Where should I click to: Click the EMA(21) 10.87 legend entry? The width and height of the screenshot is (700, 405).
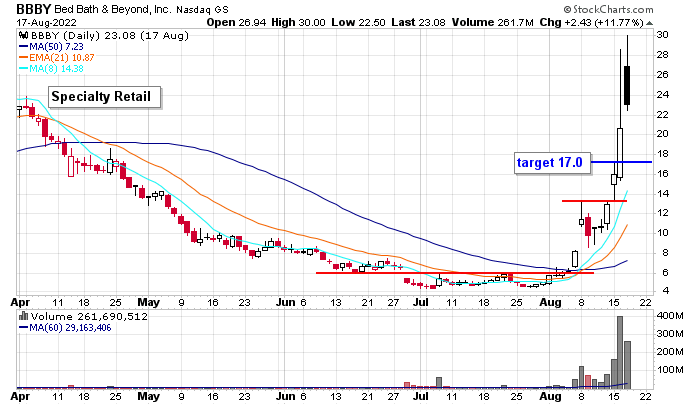point(57,58)
